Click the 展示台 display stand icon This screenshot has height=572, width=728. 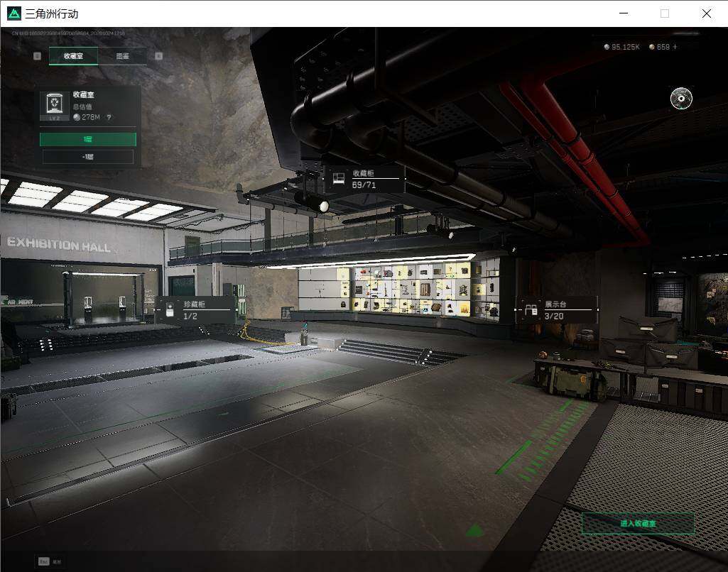531,310
